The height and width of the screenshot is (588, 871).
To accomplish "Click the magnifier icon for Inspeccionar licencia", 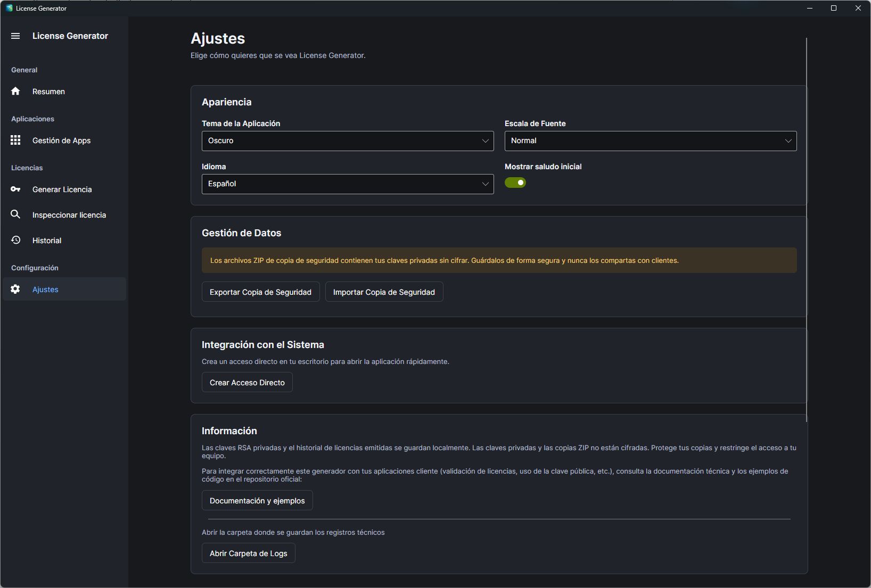I will 15,214.
